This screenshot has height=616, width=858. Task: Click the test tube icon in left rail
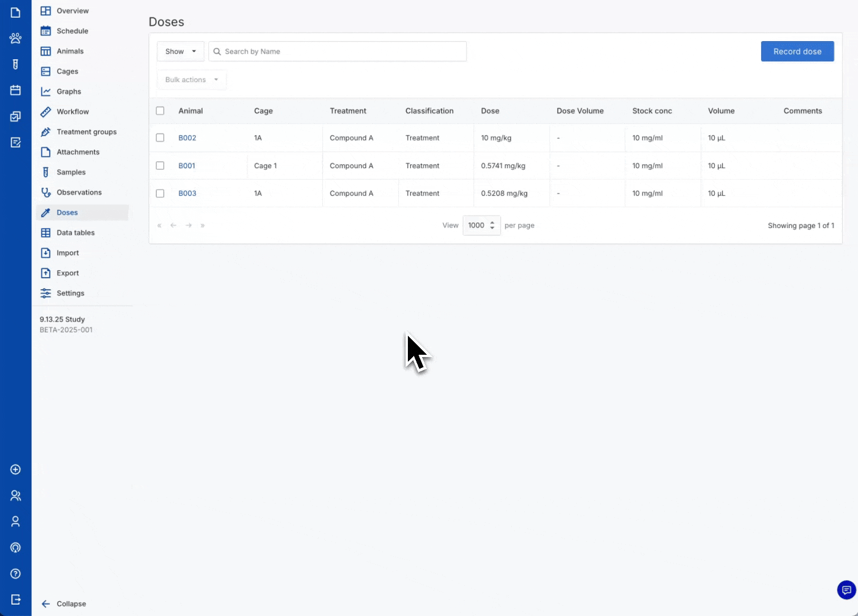15,64
